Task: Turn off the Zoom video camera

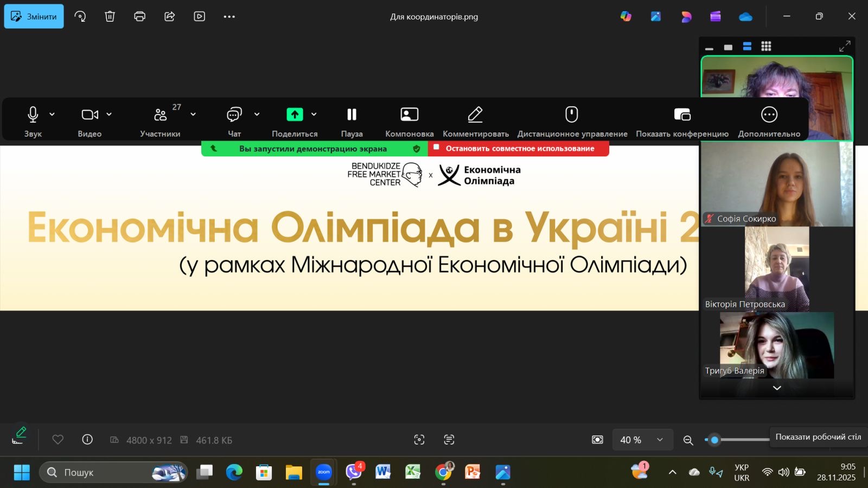Action: (x=90, y=115)
